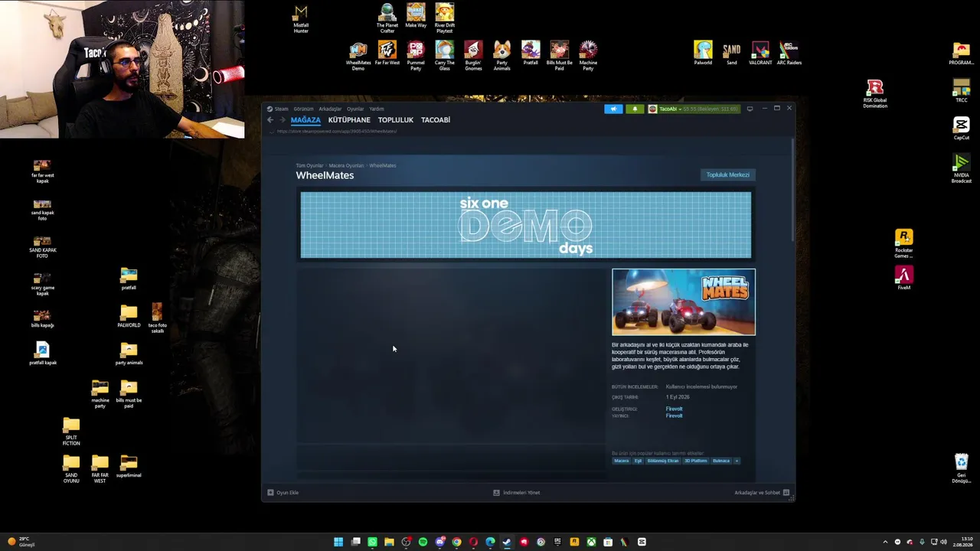
Task: Expand tags with the plus button
Action: (x=737, y=461)
